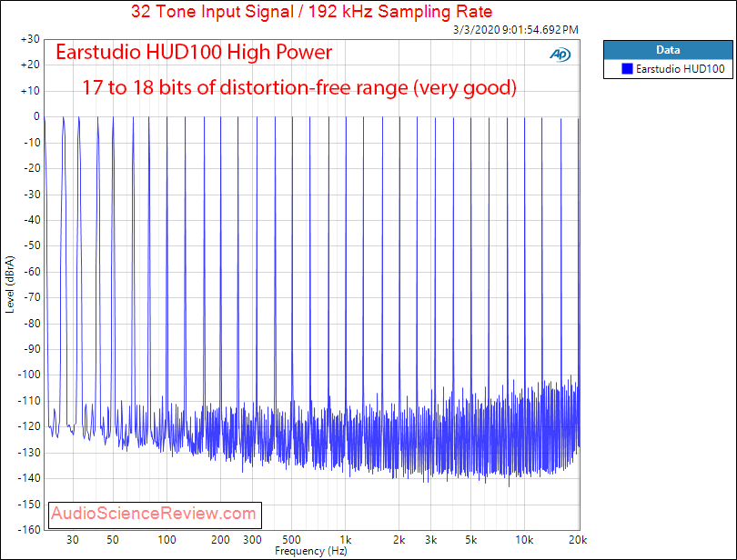Screen dimensions: 737x560
Task: Click the AP logo icon in graph corner
Action: tap(560, 55)
